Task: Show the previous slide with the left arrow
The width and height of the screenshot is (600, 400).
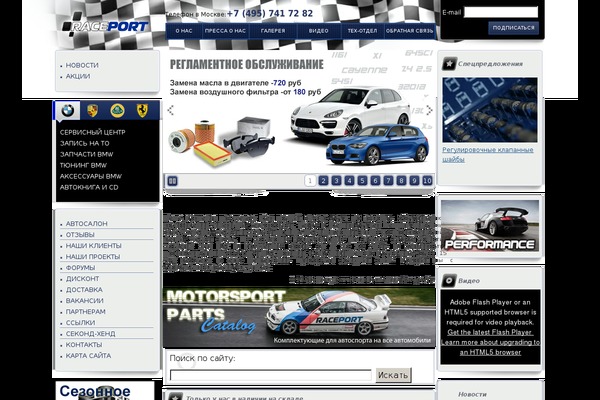Action: (170, 110)
